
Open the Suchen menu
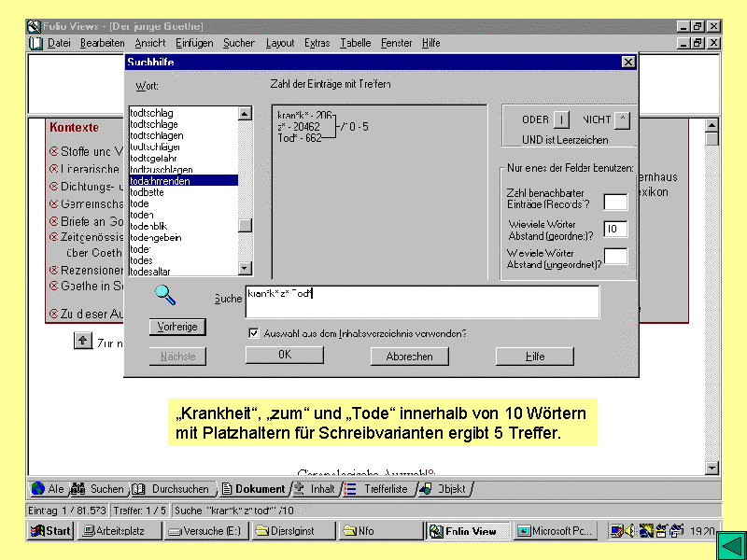pyautogui.click(x=238, y=43)
